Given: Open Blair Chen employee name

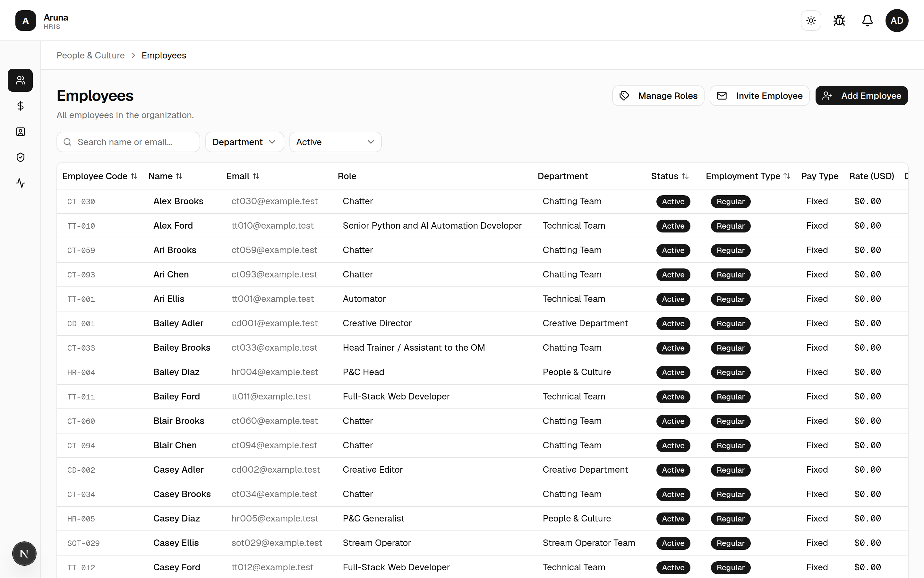Looking at the screenshot, I should click(x=175, y=445).
